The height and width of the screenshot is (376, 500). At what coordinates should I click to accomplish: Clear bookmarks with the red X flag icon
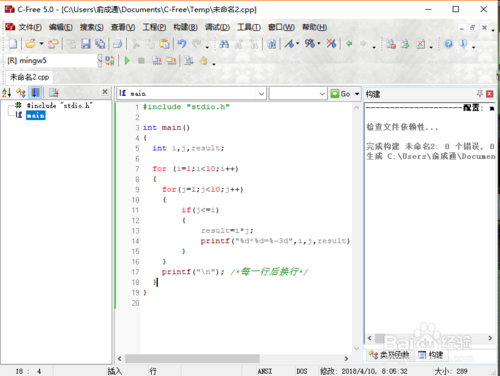[331, 44]
